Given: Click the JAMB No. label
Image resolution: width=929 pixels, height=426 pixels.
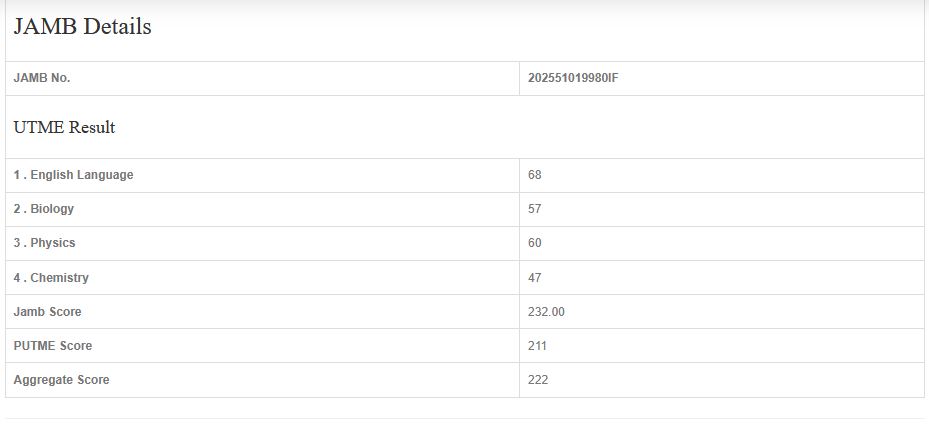Looking at the screenshot, I should click(x=42, y=78).
